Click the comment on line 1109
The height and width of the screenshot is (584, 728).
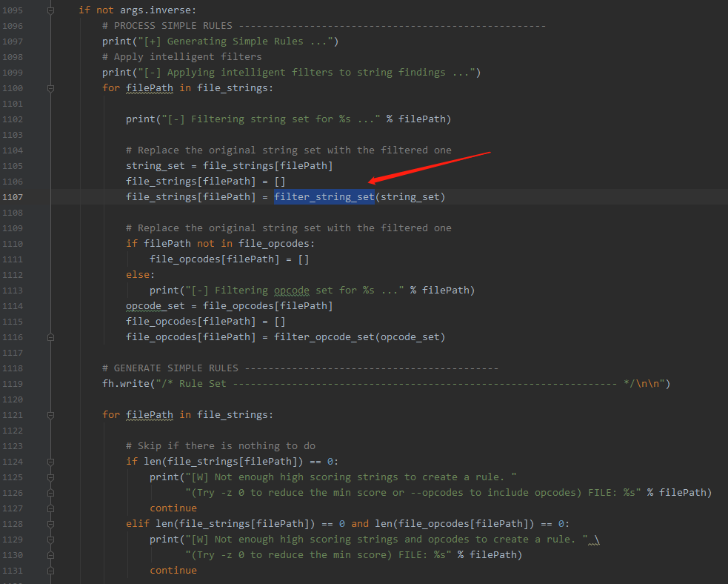pos(288,228)
